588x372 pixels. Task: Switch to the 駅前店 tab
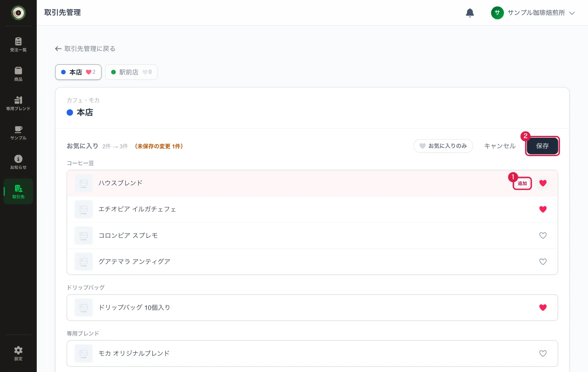pyautogui.click(x=131, y=72)
